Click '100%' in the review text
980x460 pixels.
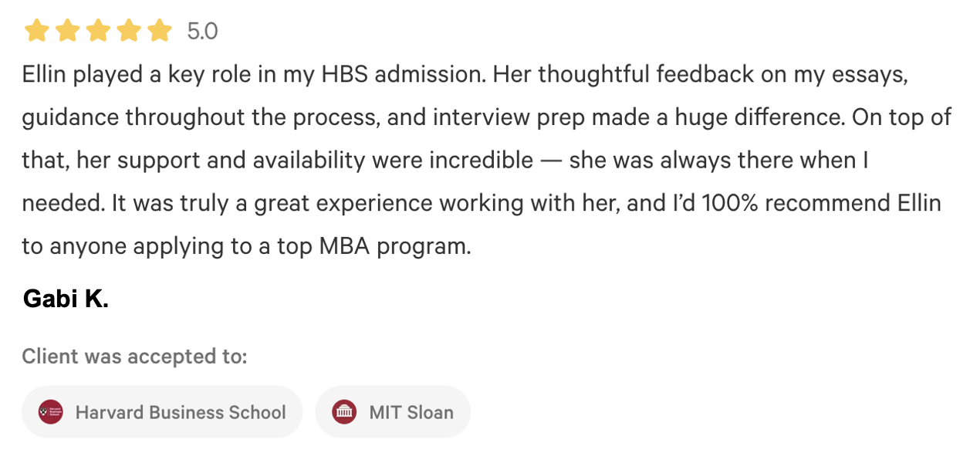(729, 204)
